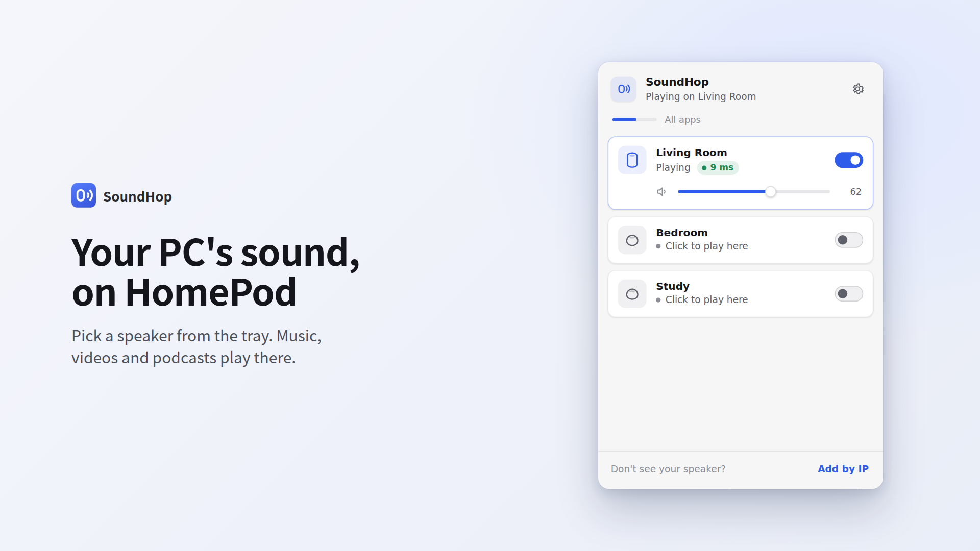Click the 9 ms latency badge

point(718,167)
